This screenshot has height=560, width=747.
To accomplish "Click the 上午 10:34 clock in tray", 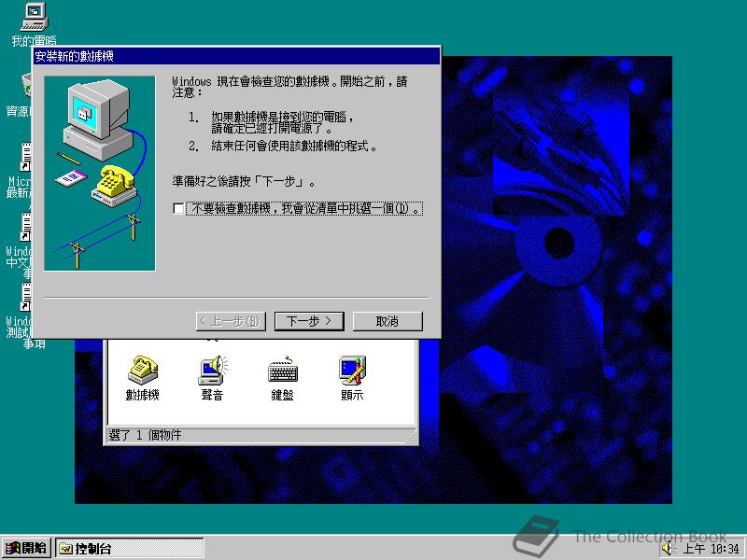I will coord(711,549).
